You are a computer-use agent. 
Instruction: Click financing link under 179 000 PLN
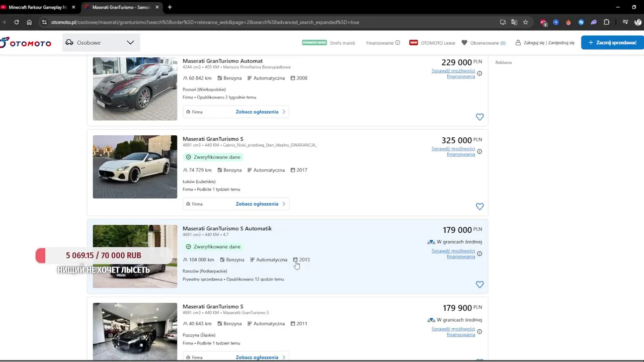453,253
